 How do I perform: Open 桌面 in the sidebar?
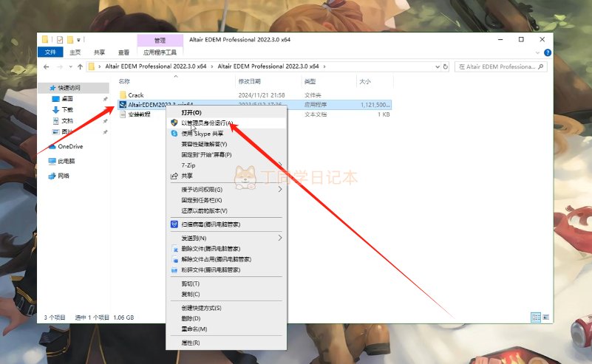(x=67, y=99)
